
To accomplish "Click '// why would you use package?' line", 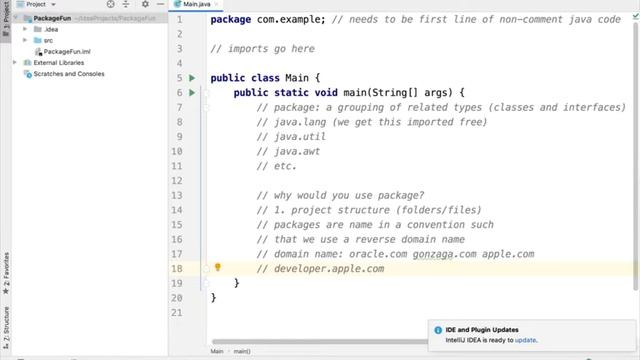I will click(340, 196).
